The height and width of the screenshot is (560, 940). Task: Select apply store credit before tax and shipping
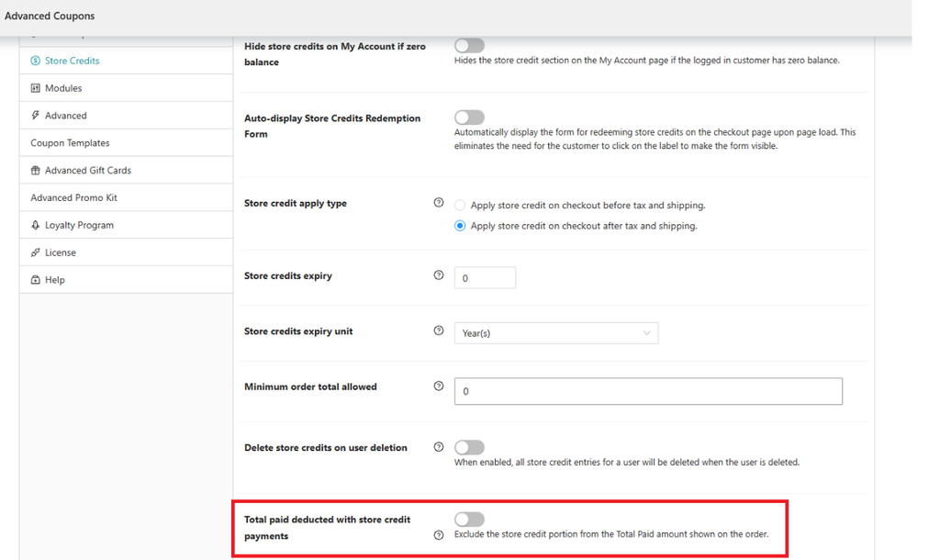(x=460, y=205)
